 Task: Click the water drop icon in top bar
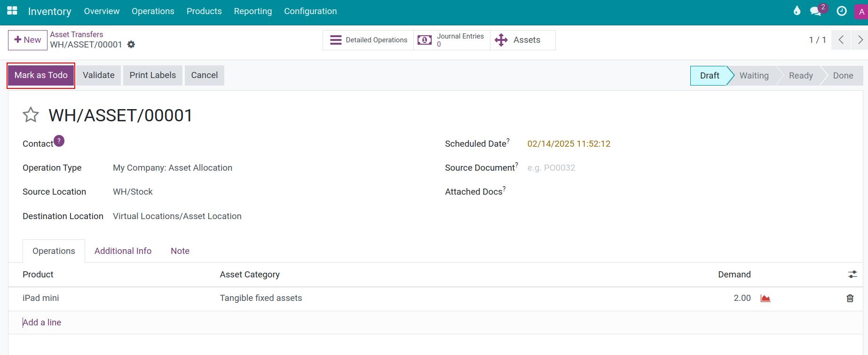(797, 11)
